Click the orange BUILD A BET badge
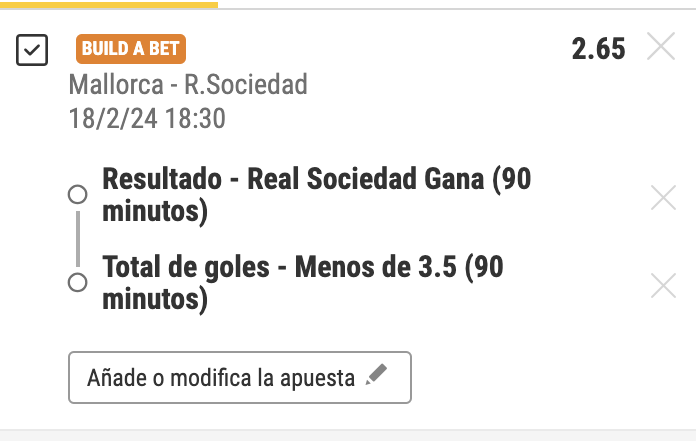Image resolution: width=696 pixels, height=441 pixels. click(131, 49)
